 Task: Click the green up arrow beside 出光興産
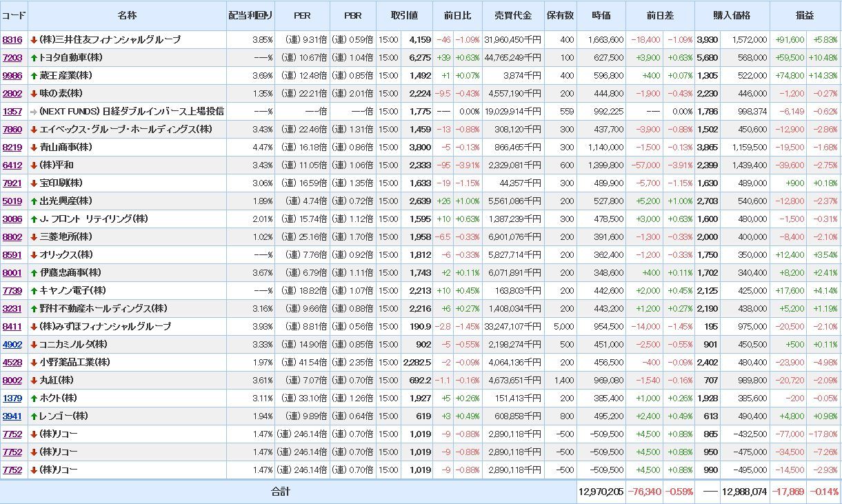tap(33, 201)
